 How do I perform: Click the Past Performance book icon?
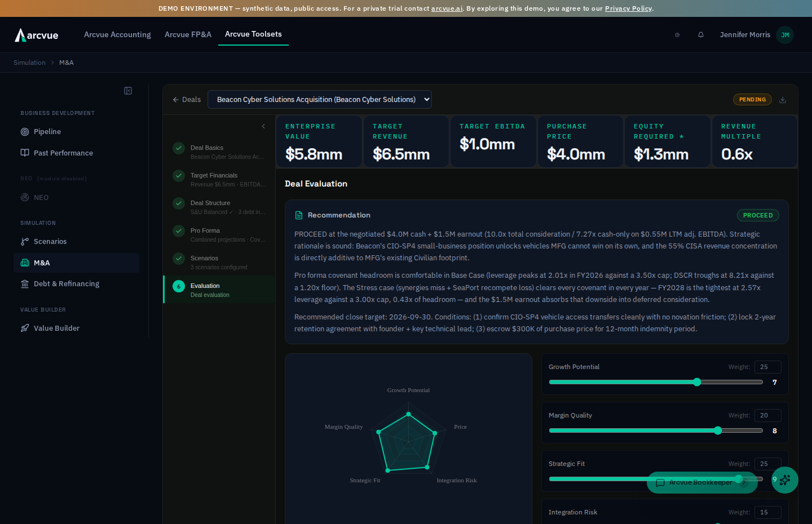(25, 153)
